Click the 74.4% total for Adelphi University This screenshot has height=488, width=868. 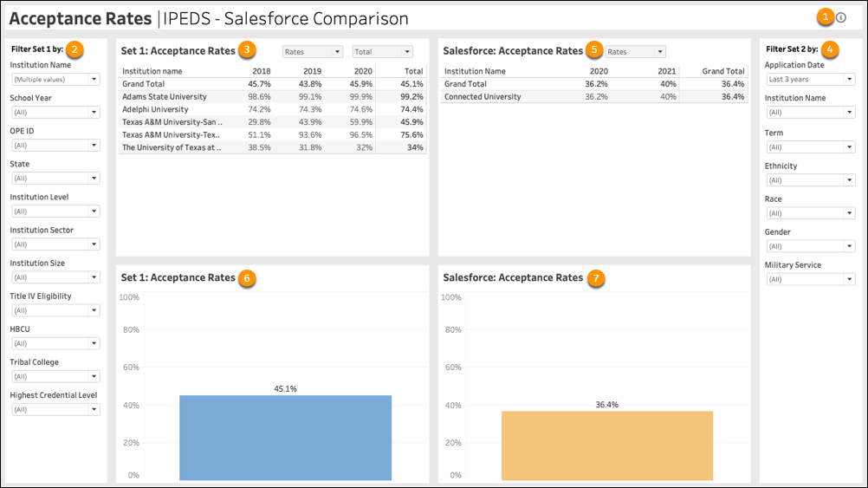click(411, 109)
